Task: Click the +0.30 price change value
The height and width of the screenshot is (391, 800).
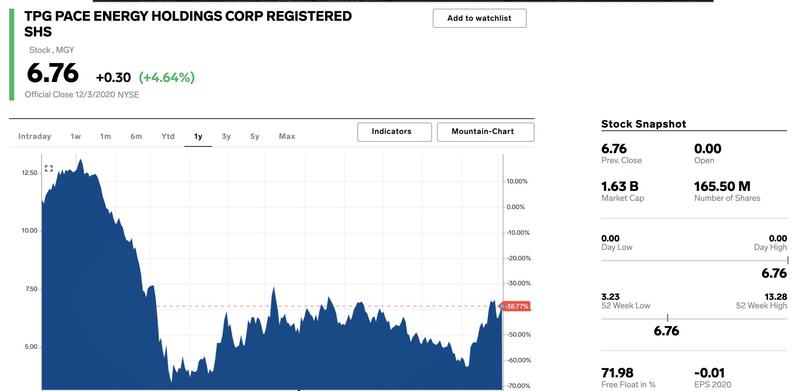Action: point(113,78)
